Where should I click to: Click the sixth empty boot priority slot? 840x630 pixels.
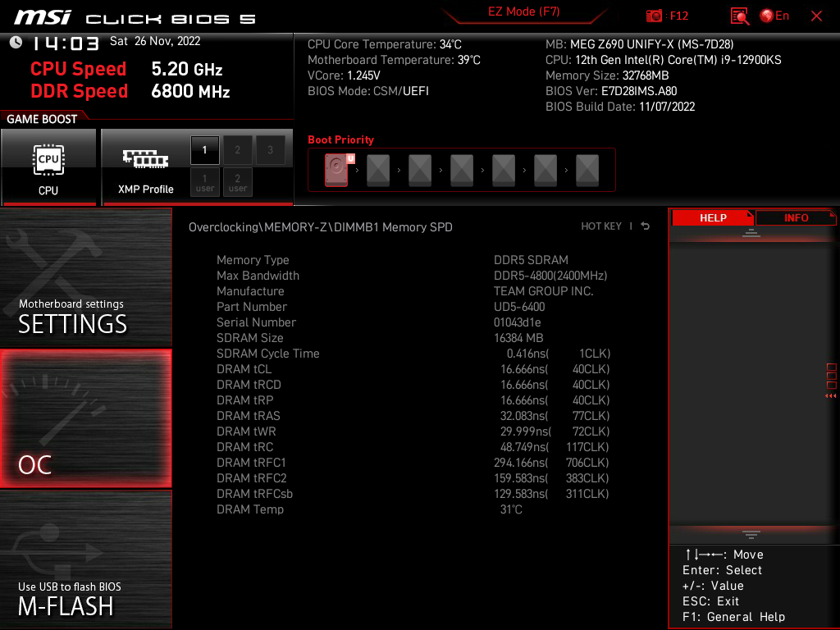coord(546,170)
